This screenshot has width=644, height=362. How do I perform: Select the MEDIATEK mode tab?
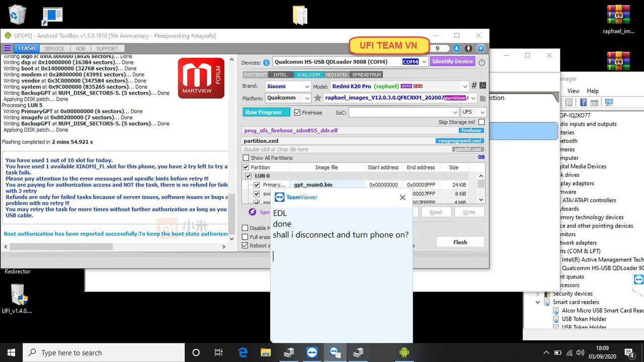click(x=337, y=75)
